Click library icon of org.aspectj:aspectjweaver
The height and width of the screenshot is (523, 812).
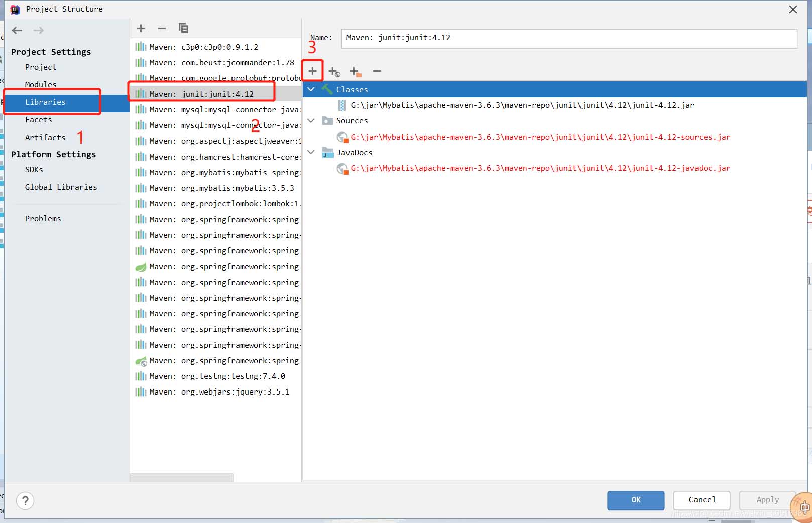coord(141,141)
